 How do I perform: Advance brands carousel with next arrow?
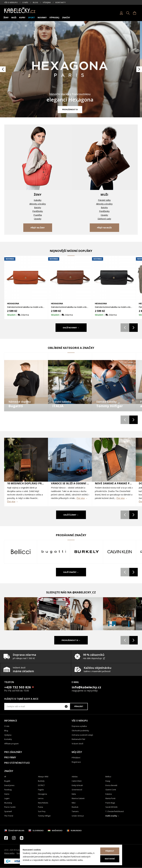pyautogui.click(x=133, y=572)
